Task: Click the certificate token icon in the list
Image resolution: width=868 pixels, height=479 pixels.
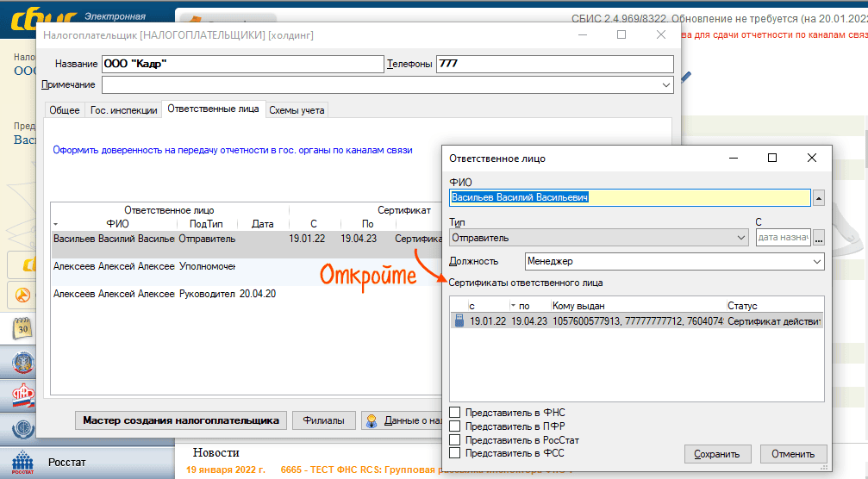Action: click(x=459, y=321)
